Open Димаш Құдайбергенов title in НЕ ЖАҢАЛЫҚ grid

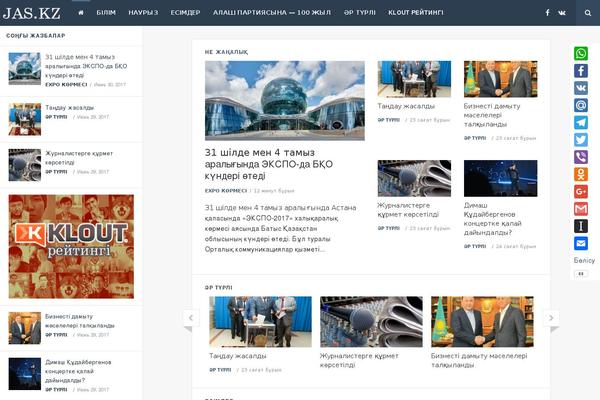coord(492,219)
